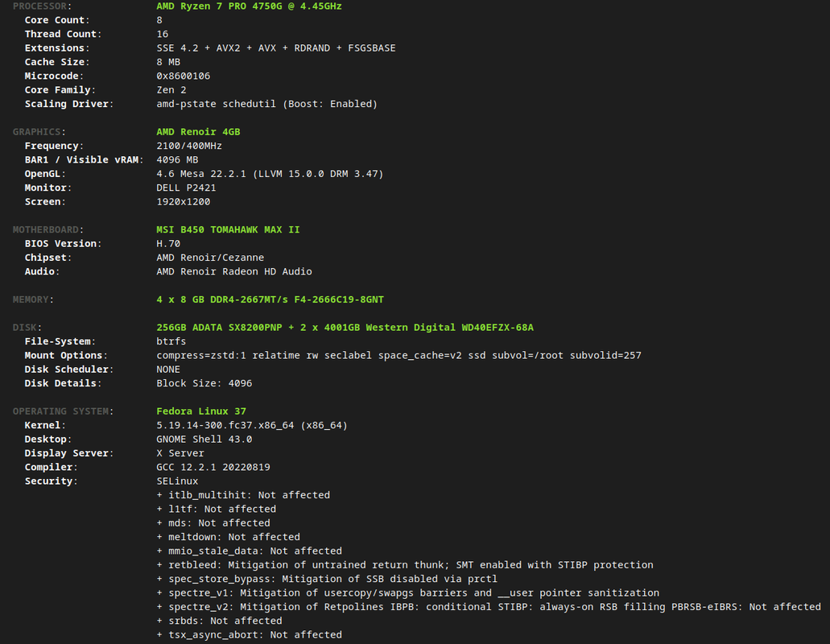This screenshot has width=830, height=644.
Task: Click the monitor name DELL P2421
Action: point(186,188)
